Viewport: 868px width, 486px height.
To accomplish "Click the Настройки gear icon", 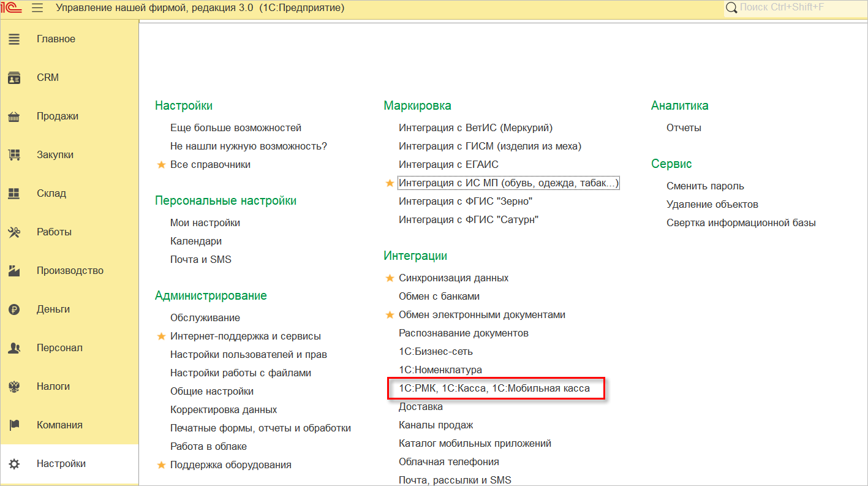I will [14, 464].
